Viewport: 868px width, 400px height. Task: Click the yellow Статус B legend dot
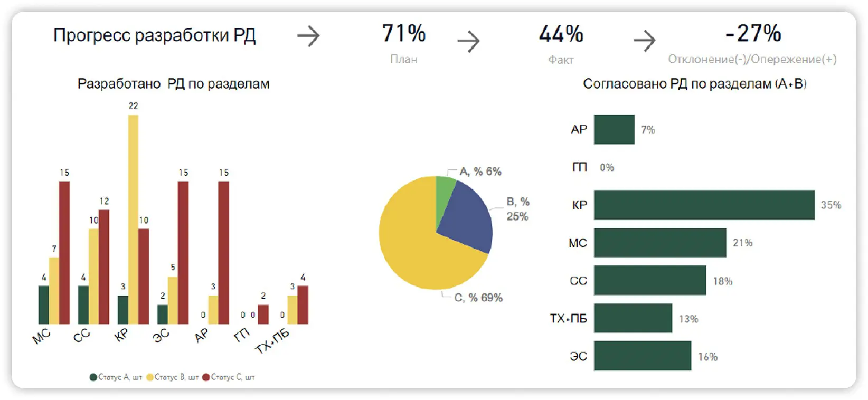(150, 377)
